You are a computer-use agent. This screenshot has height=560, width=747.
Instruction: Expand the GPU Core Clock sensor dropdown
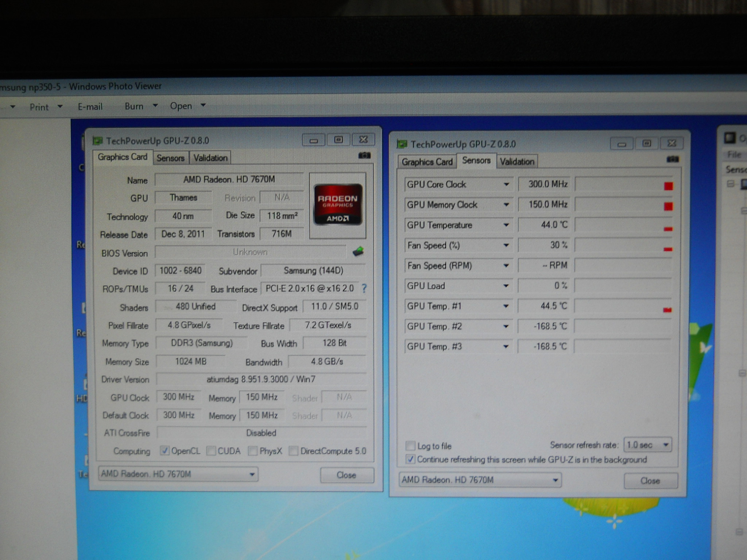click(x=506, y=184)
